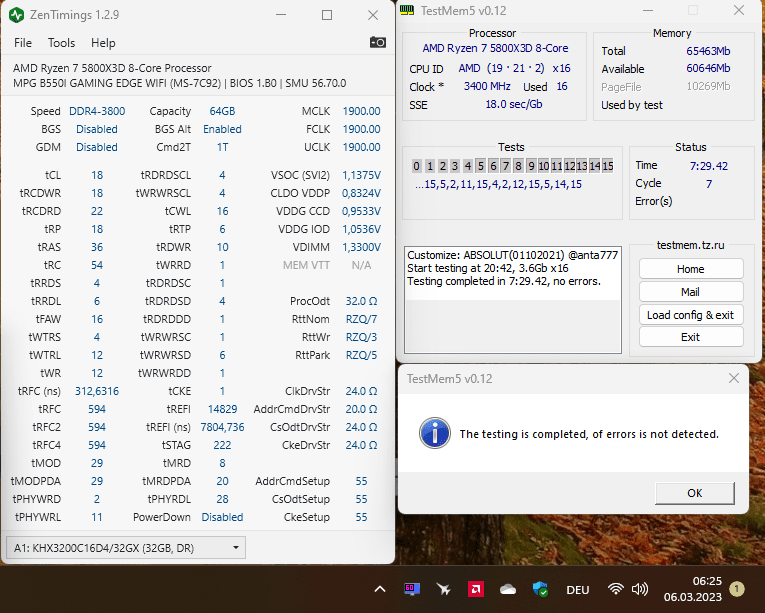
Task: Click the Cmd2T value 1T
Action: coord(222,147)
